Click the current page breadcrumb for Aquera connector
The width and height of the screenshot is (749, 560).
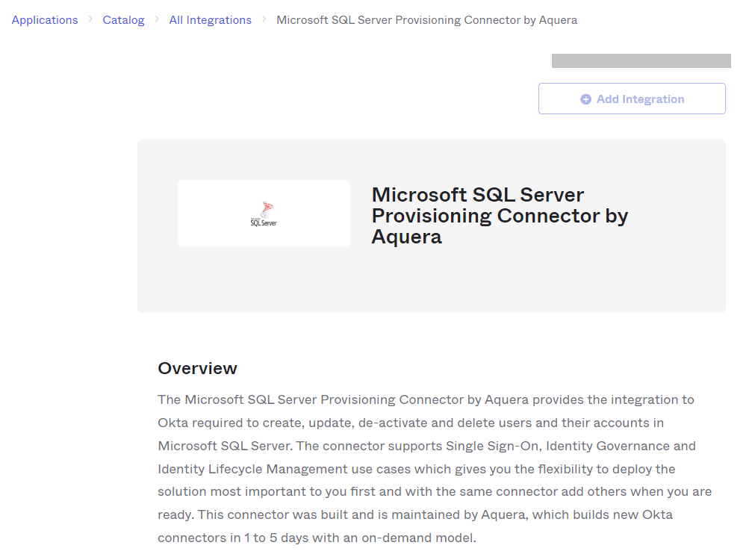pyautogui.click(x=426, y=20)
